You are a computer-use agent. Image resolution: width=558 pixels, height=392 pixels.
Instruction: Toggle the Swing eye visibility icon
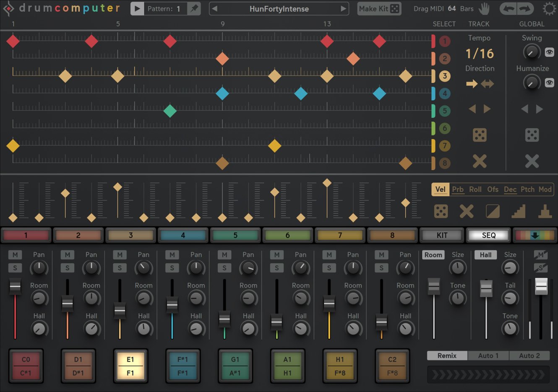click(x=549, y=52)
